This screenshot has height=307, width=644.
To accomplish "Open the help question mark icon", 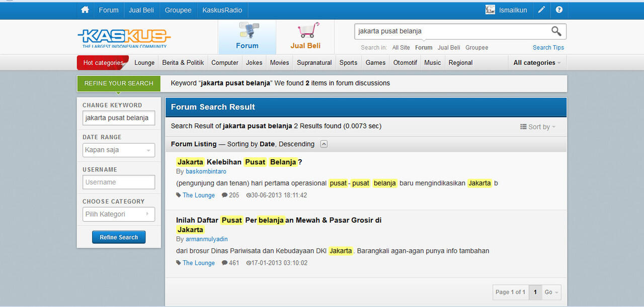I will (559, 10).
